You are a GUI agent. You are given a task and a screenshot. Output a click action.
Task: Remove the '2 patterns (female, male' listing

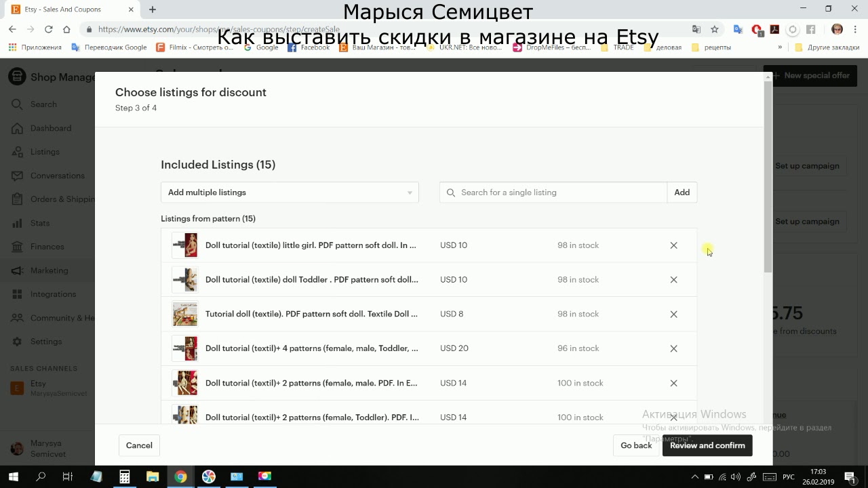pos(673,383)
